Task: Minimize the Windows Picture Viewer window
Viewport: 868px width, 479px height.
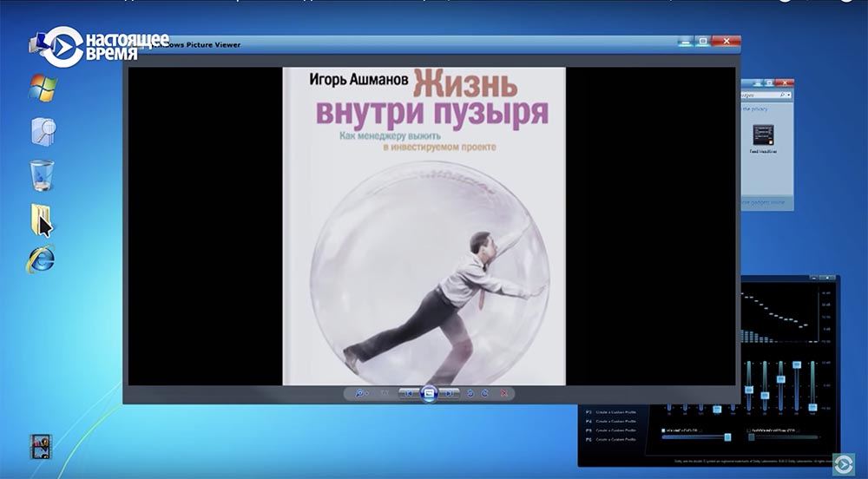Action: 686,42
